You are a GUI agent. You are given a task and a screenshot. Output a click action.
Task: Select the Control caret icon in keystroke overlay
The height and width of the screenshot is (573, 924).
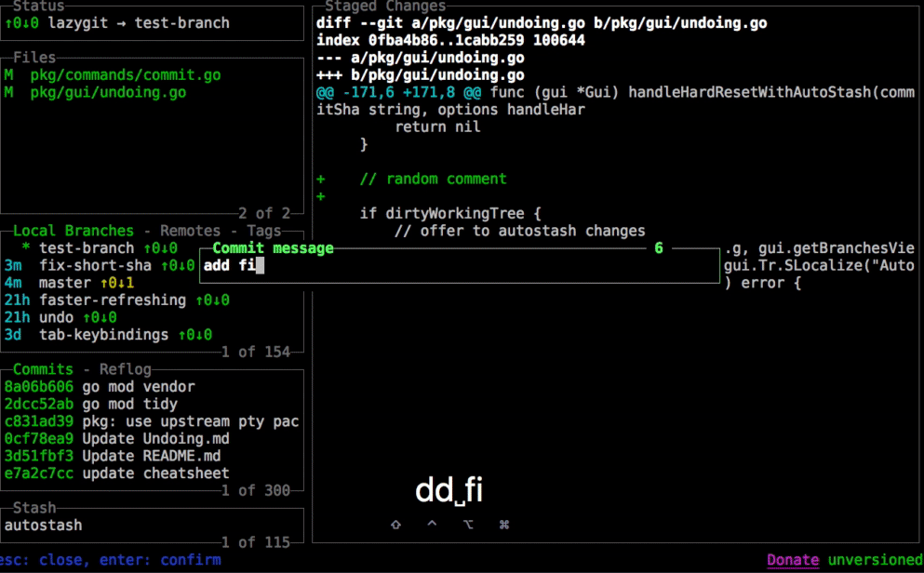pos(432,523)
